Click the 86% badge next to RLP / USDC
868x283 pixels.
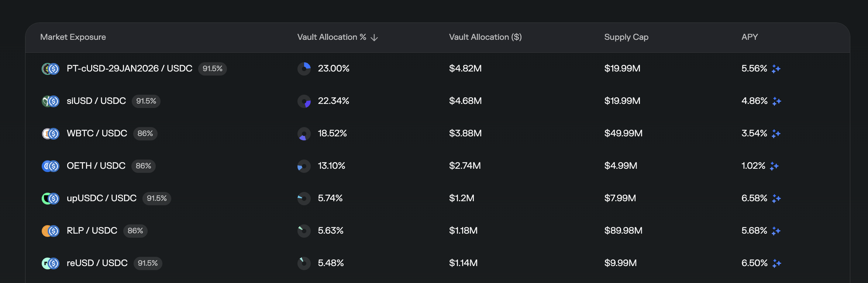coord(135,231)
